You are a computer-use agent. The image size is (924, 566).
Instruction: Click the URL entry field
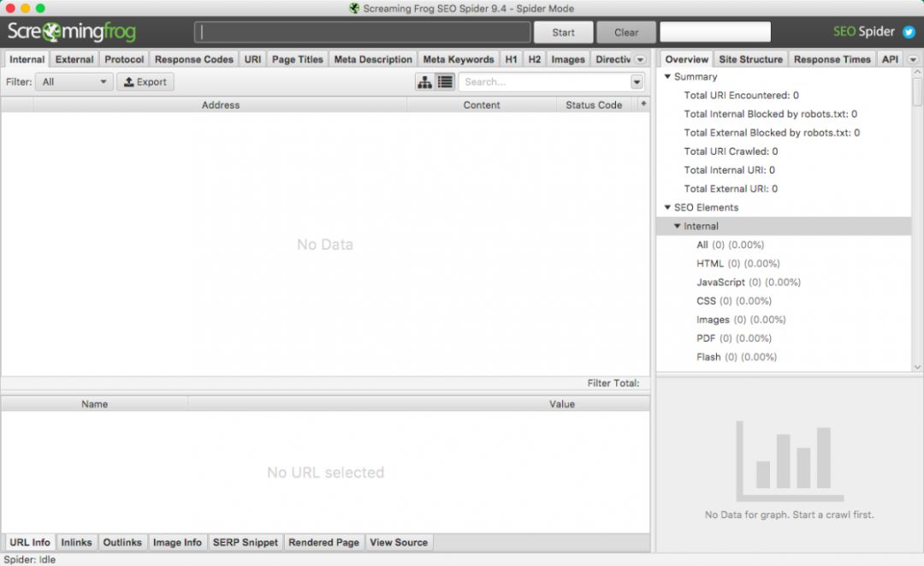click(363, 33)
